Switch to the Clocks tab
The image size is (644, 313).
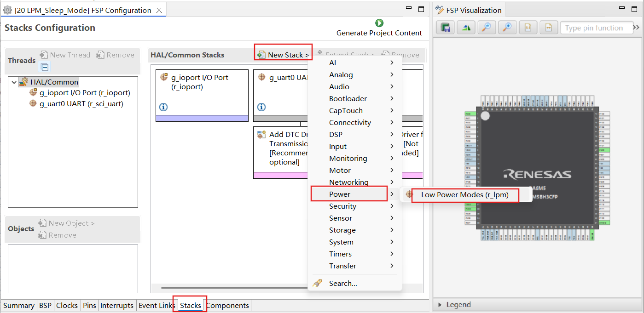pos(67,305)
